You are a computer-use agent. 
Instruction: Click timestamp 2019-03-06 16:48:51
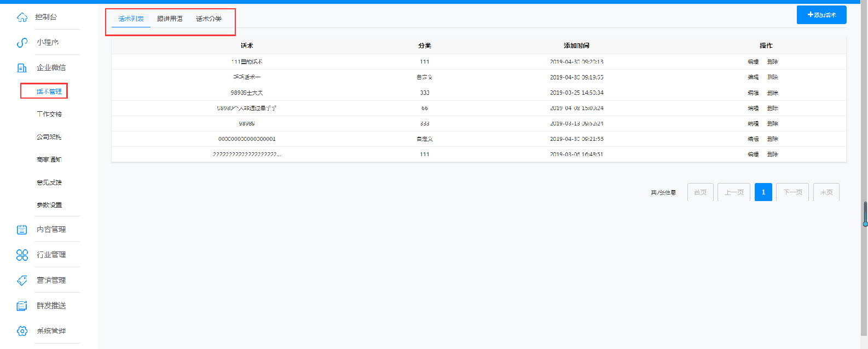pos(577,155)
